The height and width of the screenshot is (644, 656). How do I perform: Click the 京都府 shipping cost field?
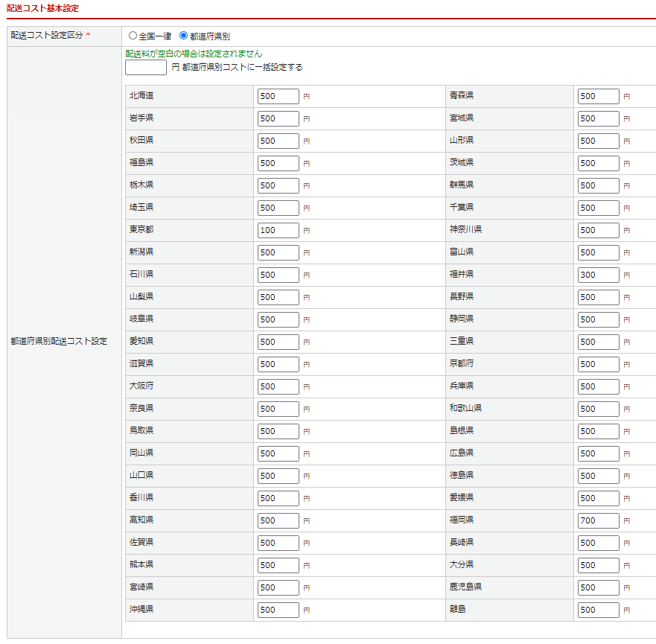[x=599, y=364]
